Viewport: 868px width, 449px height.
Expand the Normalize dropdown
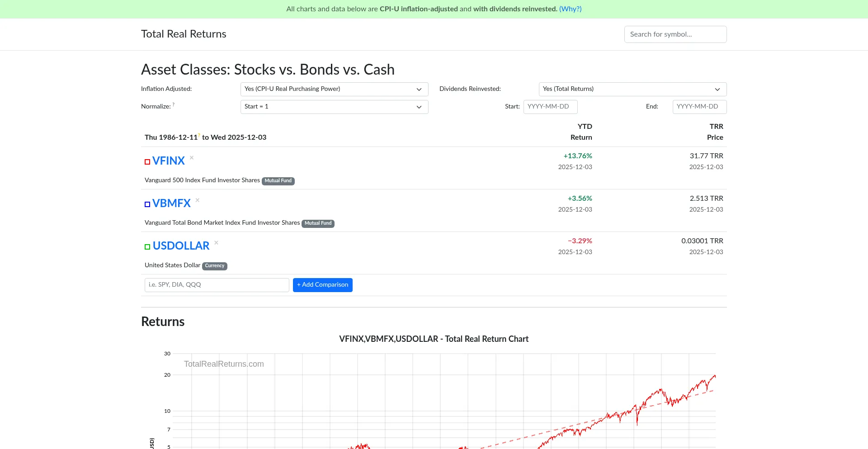(x=334, y=107)
